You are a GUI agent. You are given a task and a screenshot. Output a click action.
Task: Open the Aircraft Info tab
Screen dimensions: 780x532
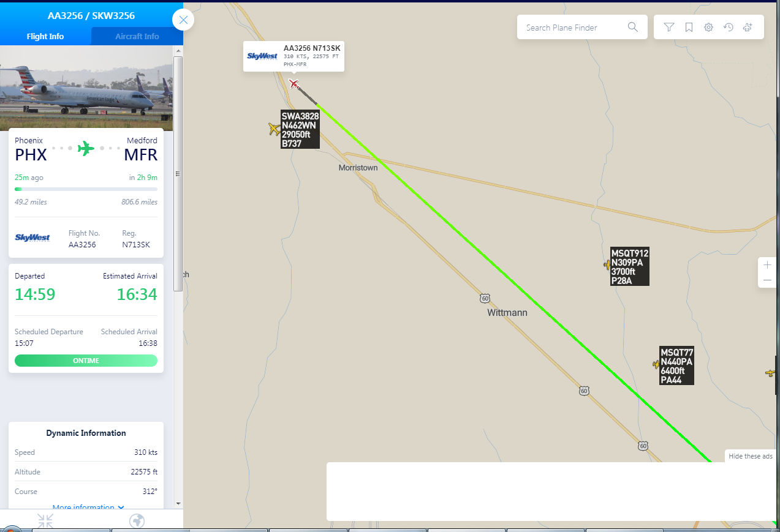[137, 36]
